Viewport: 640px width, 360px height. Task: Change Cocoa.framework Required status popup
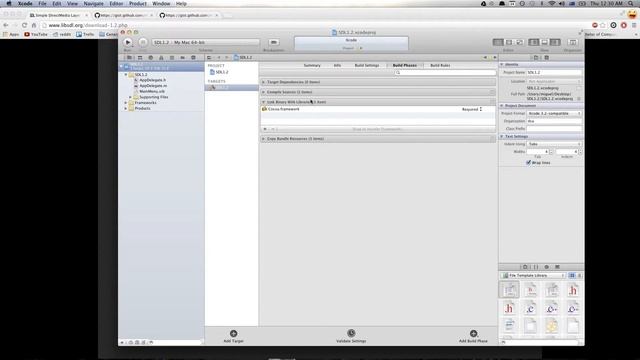(472, 109)
